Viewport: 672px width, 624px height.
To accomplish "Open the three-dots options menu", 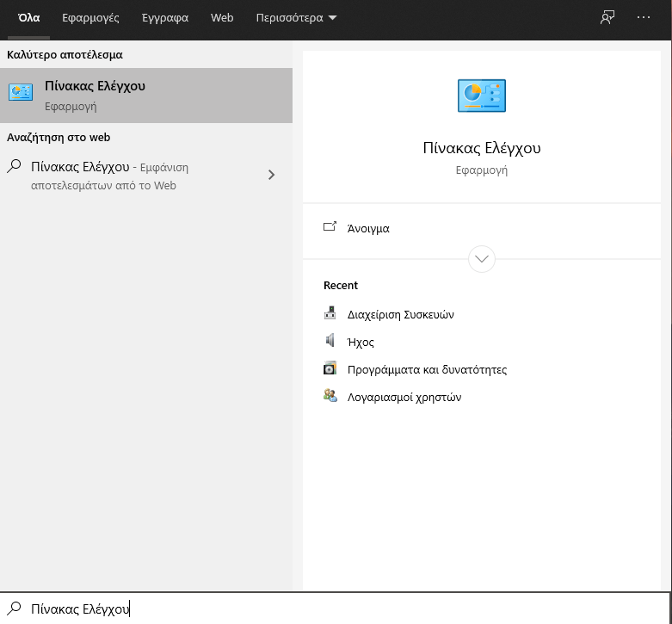I will coord(644,17).
